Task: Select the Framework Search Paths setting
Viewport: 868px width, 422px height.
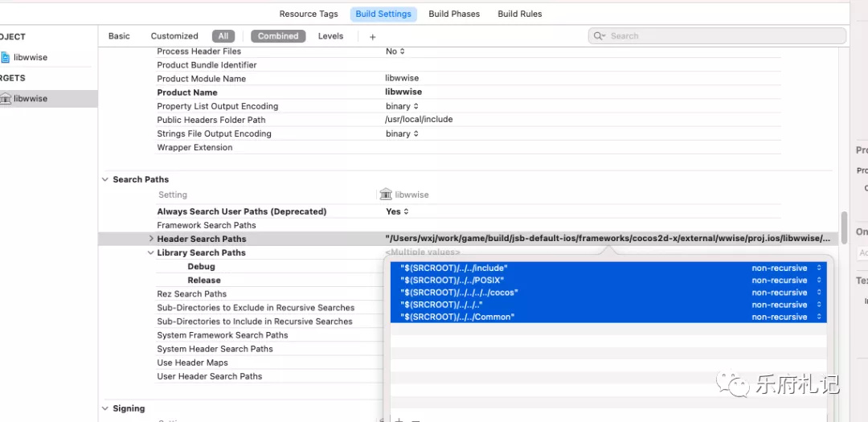Action: (x=207, y=225)
